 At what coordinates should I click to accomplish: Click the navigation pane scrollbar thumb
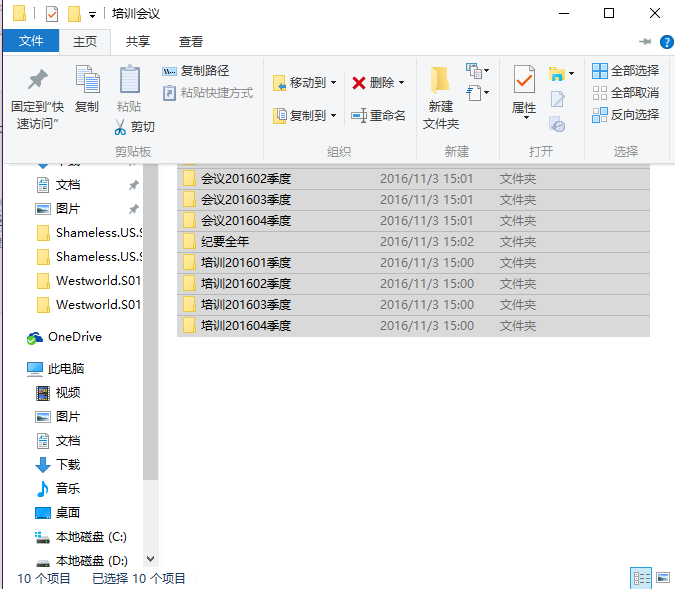coord(150,322)
